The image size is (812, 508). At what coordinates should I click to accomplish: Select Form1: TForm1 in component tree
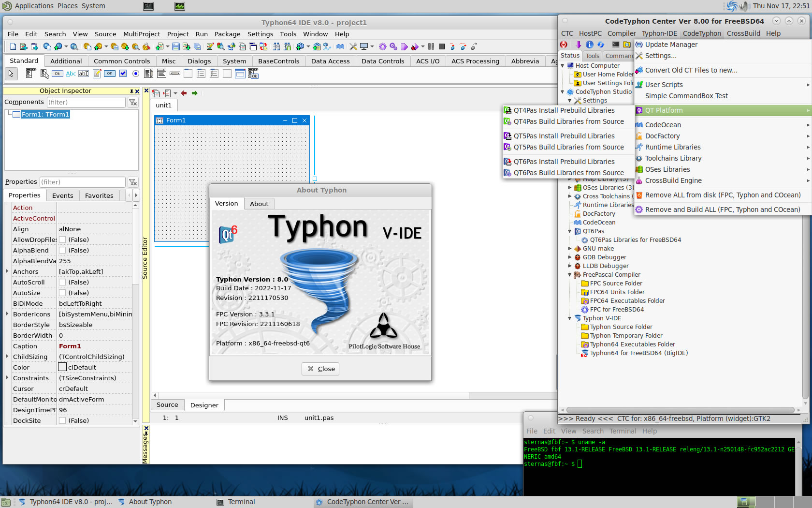click(x=45, y=114)
